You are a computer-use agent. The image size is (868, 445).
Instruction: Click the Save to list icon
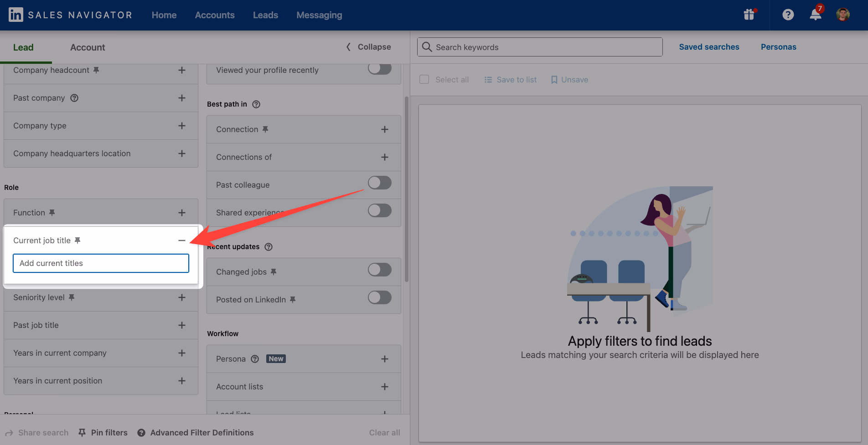(x=488, y=80)
